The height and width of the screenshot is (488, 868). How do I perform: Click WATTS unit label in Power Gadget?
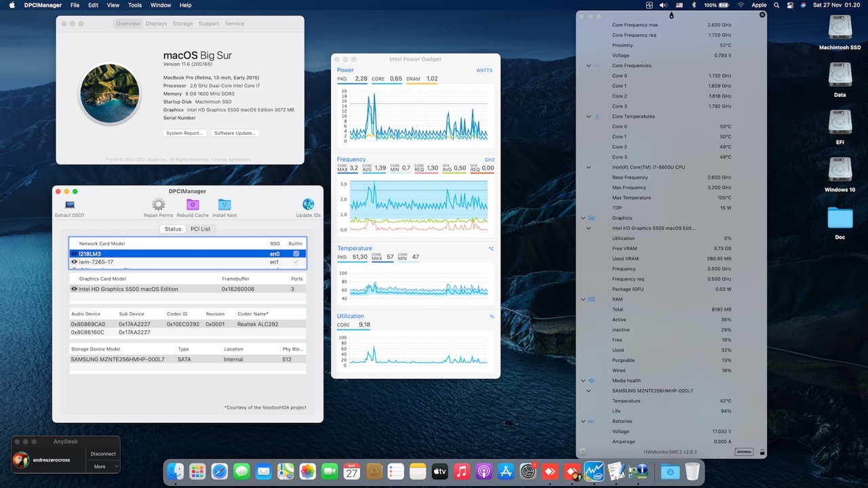point(484,70)
